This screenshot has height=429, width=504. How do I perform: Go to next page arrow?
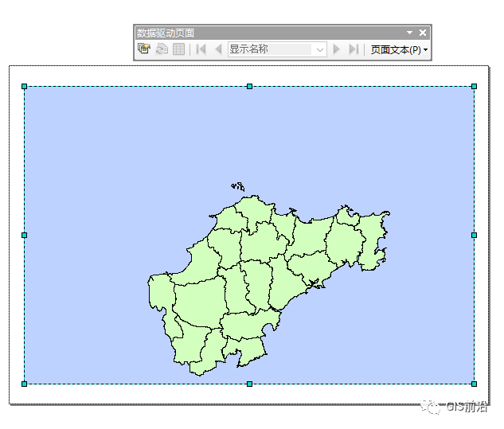336,49
